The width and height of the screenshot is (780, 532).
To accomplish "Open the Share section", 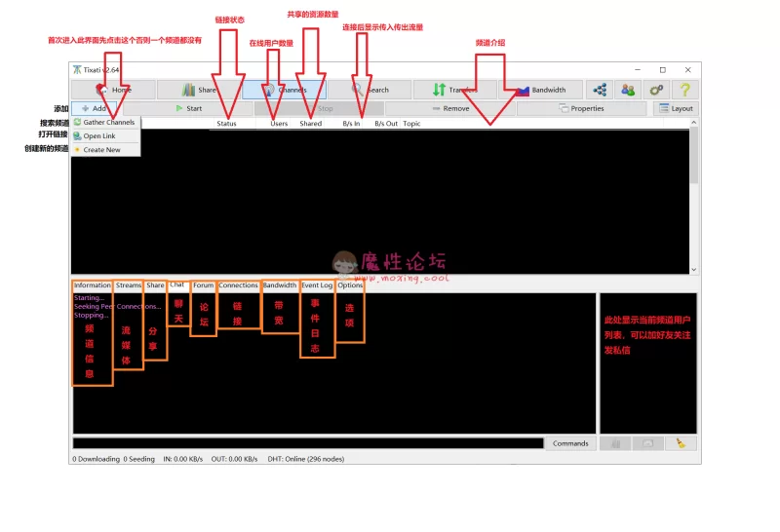I will [x=199, y=90].
